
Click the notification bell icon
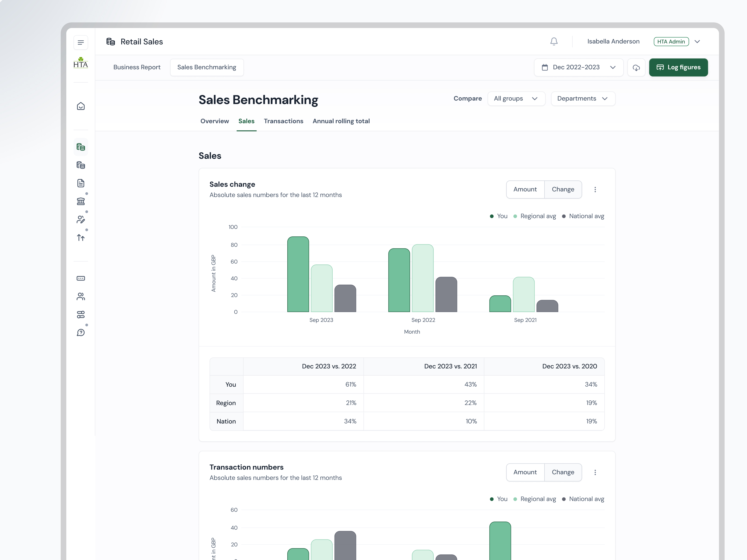(554, 42)
